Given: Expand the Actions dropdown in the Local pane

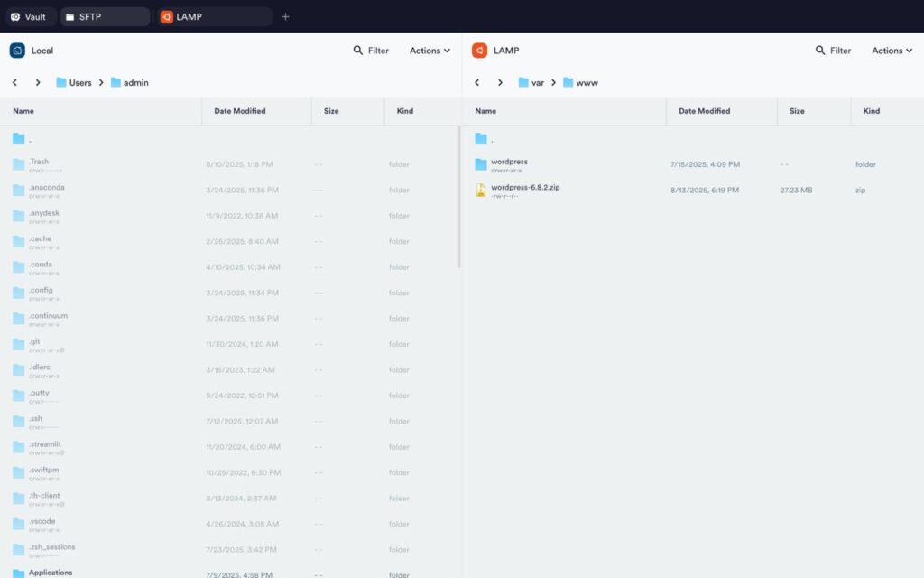Looking at the screenshot, I should click(430, 51).
